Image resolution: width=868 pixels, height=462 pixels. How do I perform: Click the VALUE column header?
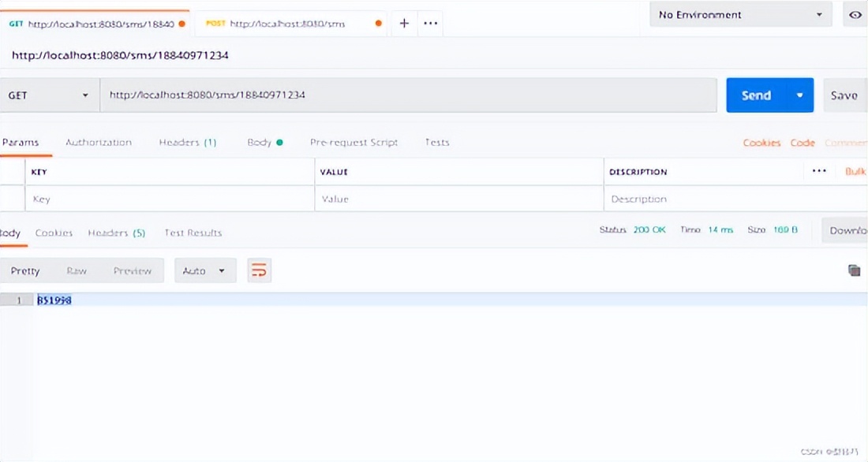tap(334, 172)
